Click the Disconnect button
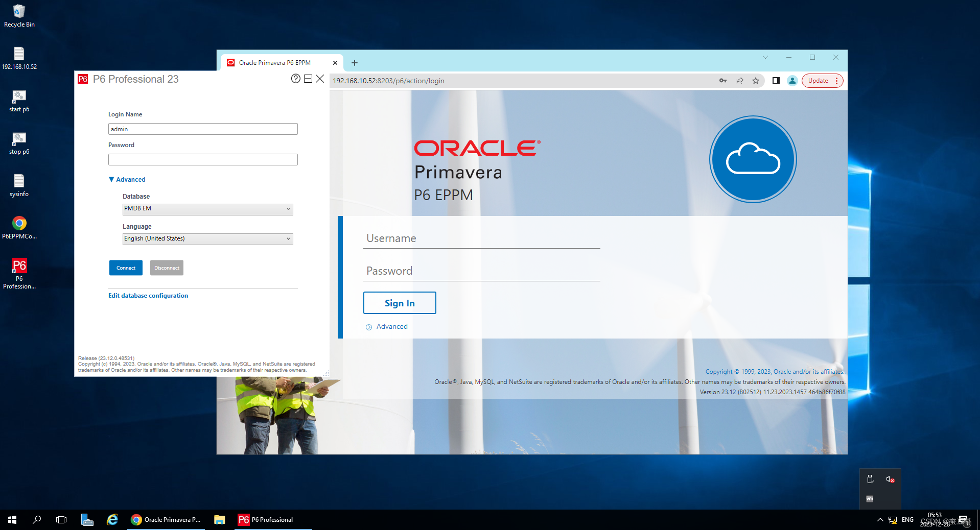This screenshot has height=530, width=980. pos(167,268)
